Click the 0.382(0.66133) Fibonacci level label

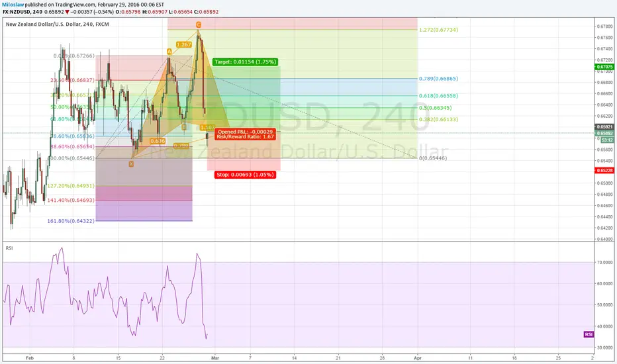click(438, 119)
